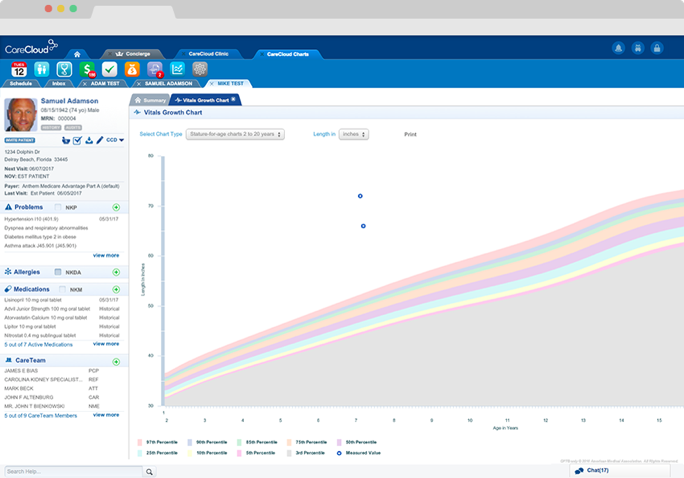Select Lisinopril 10 mg oral tablet row
684x478 pixels.
coord(62,300)
